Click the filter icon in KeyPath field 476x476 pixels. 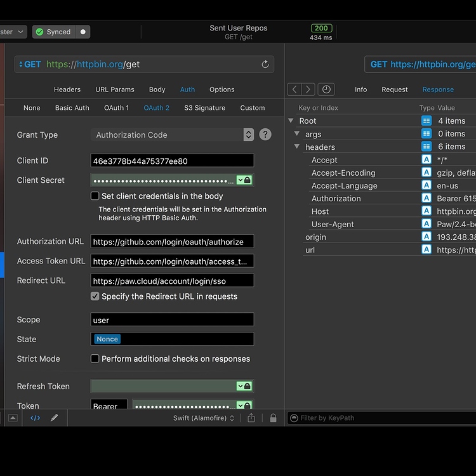pos(294,418)
